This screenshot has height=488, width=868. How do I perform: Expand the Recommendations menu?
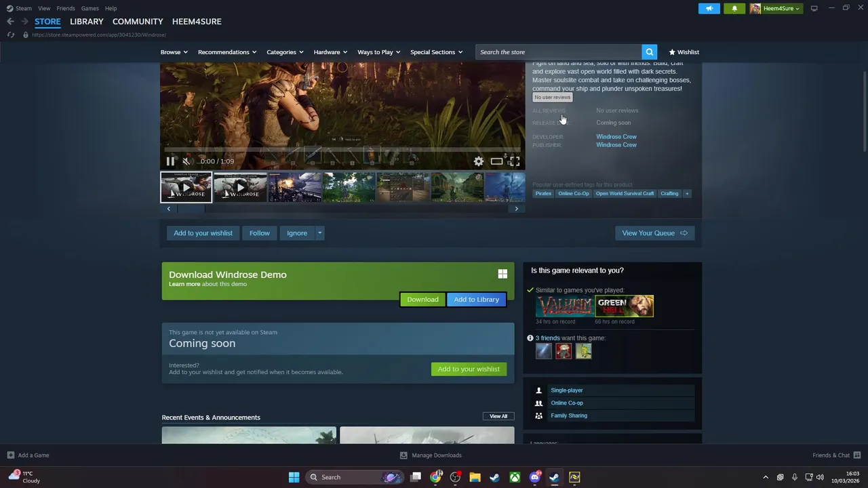coord(227,52)
